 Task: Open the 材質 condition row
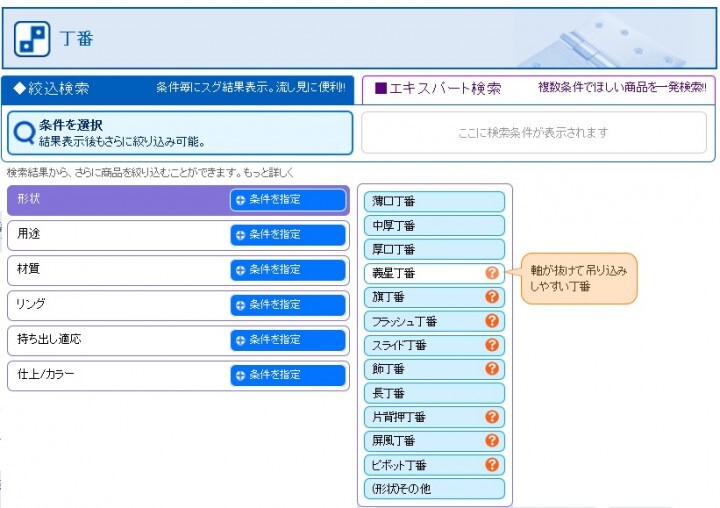[178, 271]
